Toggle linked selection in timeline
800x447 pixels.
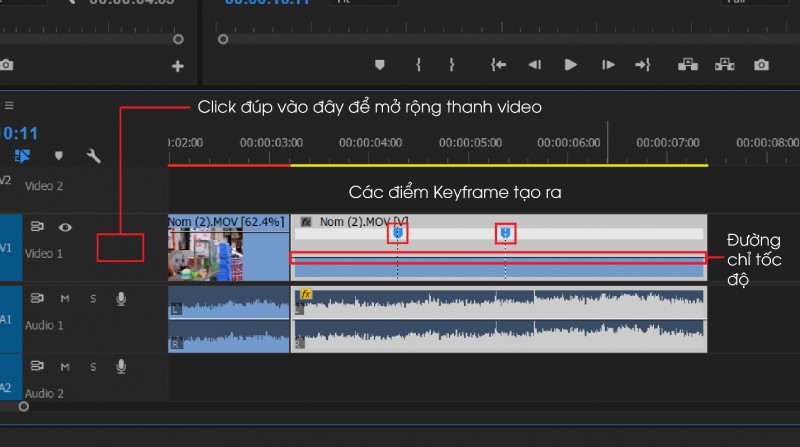coord(22,156)
